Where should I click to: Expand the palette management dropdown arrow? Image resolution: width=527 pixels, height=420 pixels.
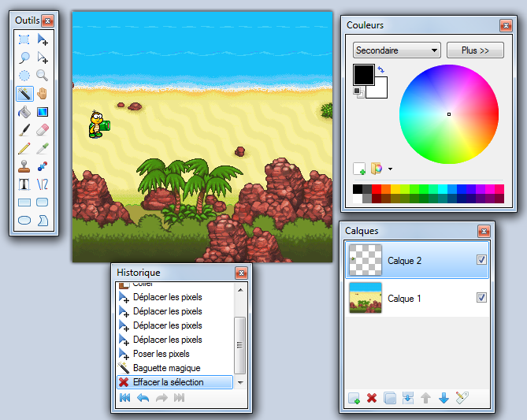[390, 169]
